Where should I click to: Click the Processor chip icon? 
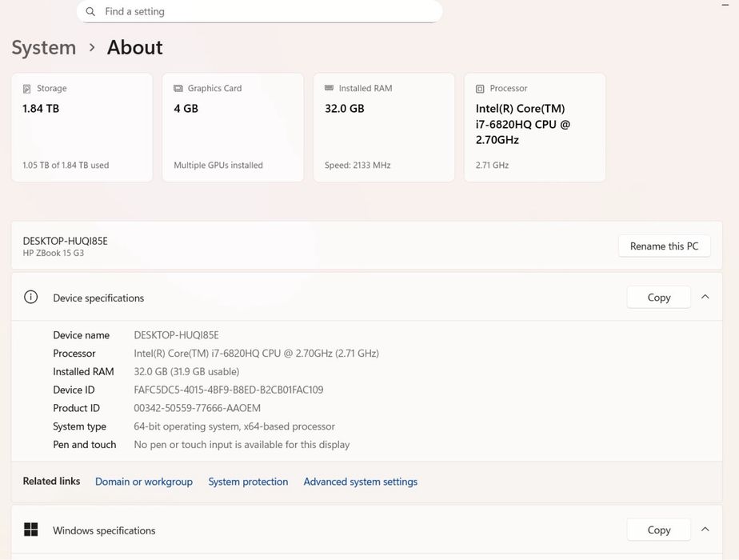click(480, 89)
